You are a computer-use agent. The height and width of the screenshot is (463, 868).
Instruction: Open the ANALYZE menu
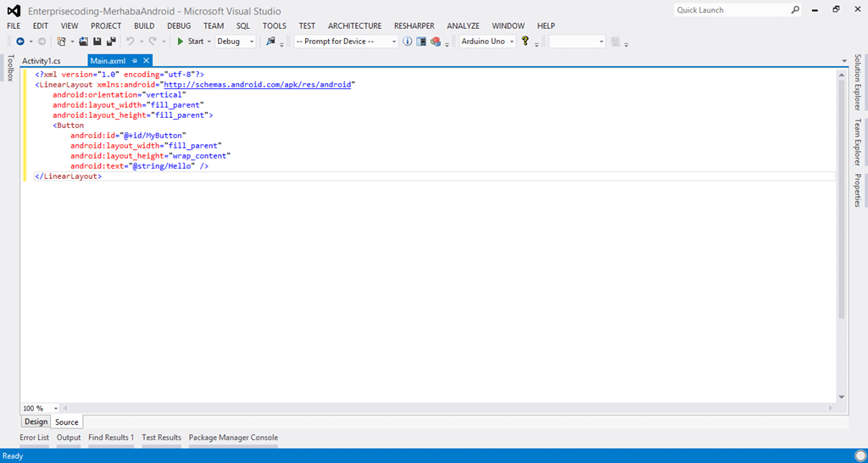tap(464, 26)
